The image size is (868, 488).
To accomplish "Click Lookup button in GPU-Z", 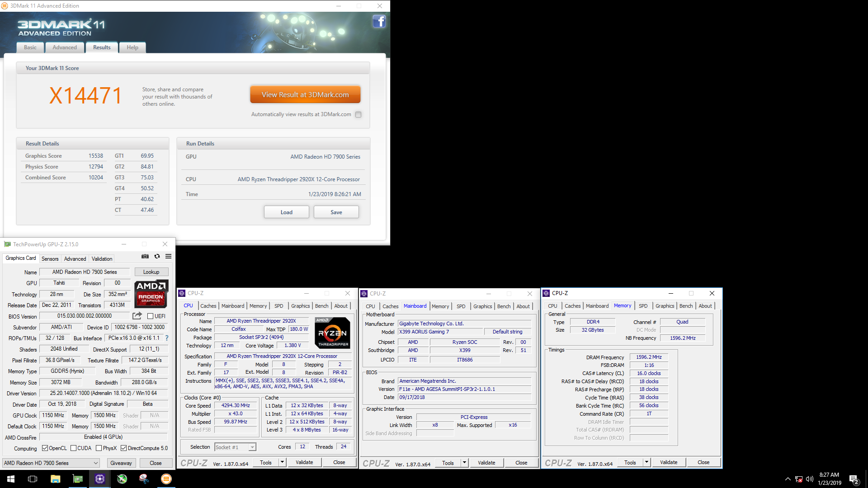I will [x=151, y=272].
